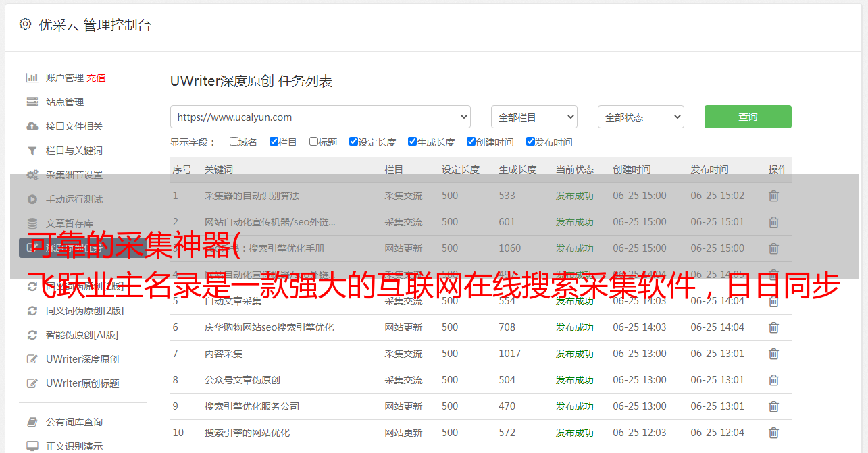
Task: Expand the 全部栏目 dropdown
Action: point(534,117)
